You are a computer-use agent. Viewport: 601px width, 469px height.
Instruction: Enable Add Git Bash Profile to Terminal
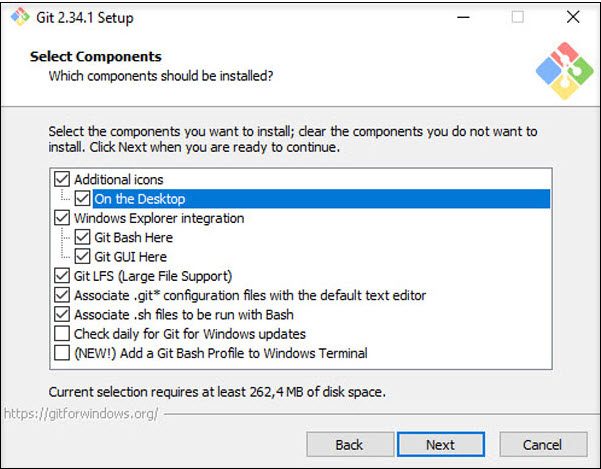coord(63,353)
